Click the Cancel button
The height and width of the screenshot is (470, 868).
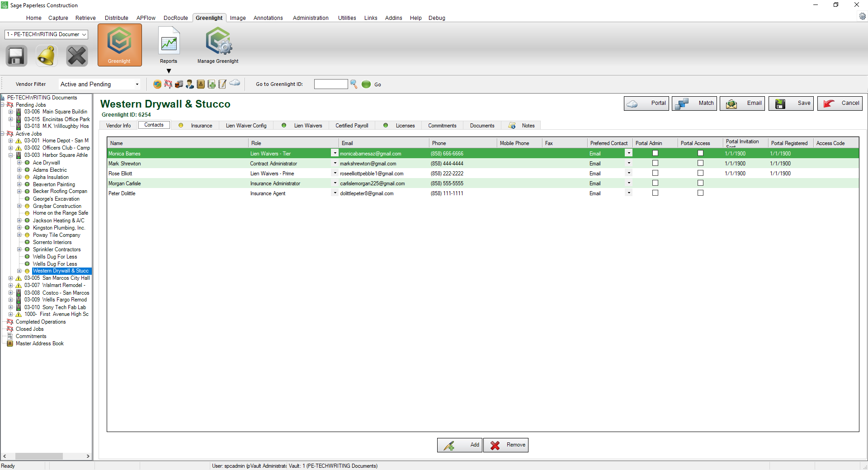coord(840,103)
